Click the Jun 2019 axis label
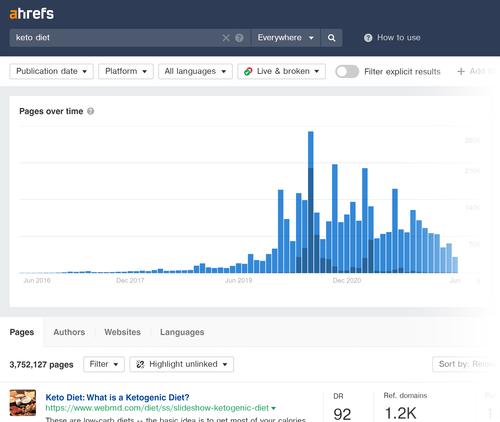Screen dimensions: 500x422 (239, 280)
